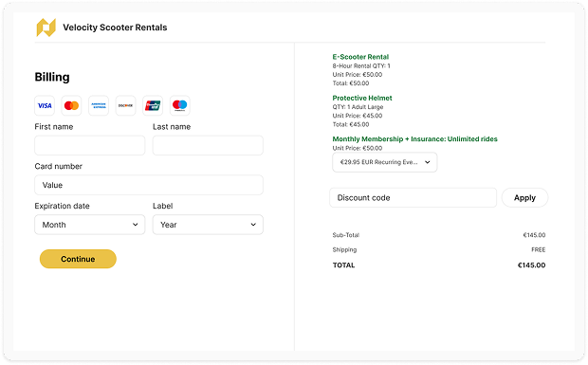Click the yellow Continue button
Viewport: 588px width, 365px height.
pos(78,259)
